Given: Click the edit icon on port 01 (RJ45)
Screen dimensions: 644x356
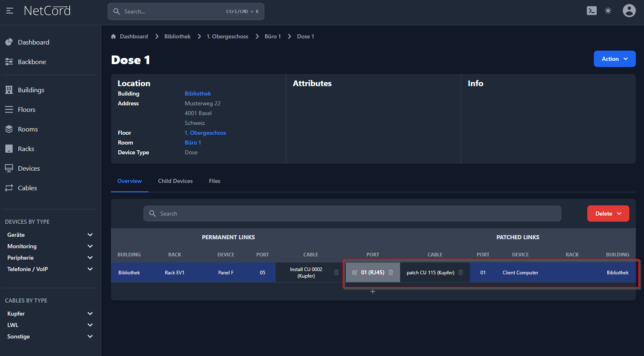Looking at the screenshot, I should tap(355, 273).
